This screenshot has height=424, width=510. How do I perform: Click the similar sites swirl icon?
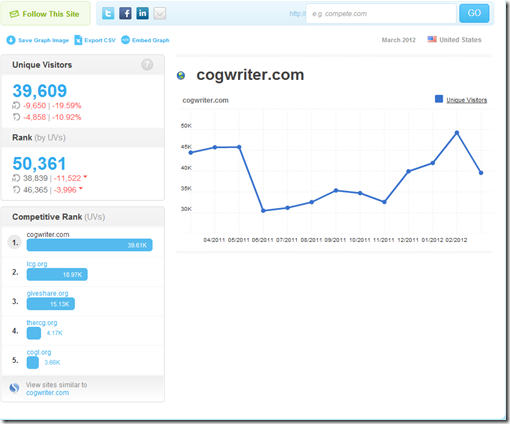point(14,388)
